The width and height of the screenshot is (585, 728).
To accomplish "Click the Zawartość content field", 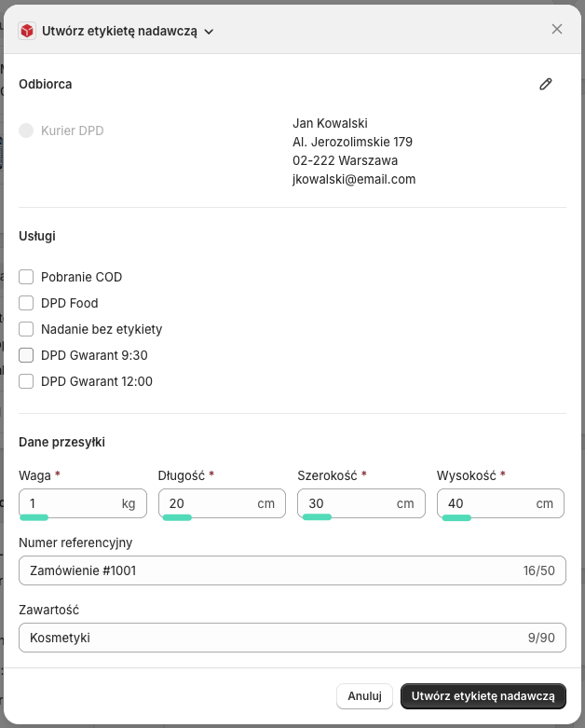I will pyautogui.click(x=292, y=638).
